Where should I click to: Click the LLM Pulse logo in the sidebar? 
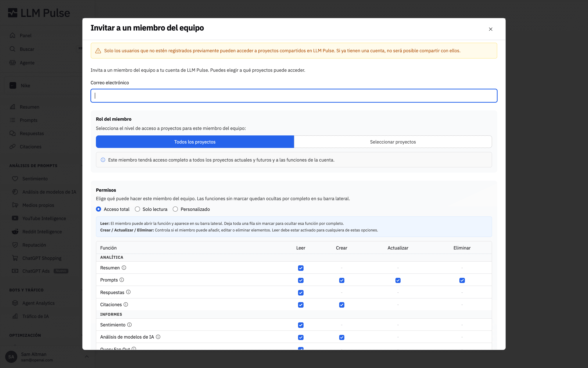(x=39, y=13)
